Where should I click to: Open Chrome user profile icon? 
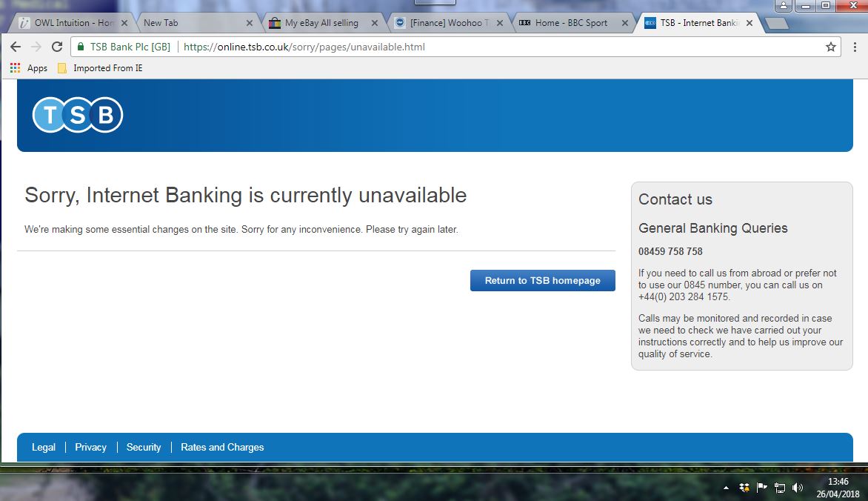pos(784,5)
